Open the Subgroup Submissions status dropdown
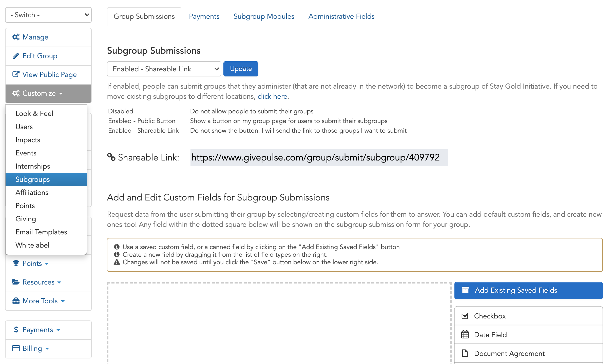Image resolution: width=613 pixels, height=364 pixels. 164,69
